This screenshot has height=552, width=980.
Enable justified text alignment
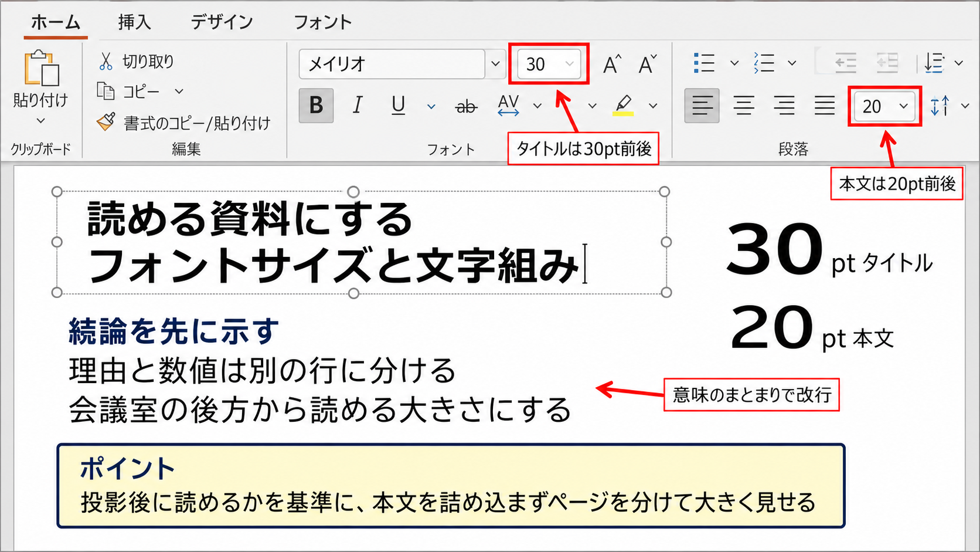[825, 106]
